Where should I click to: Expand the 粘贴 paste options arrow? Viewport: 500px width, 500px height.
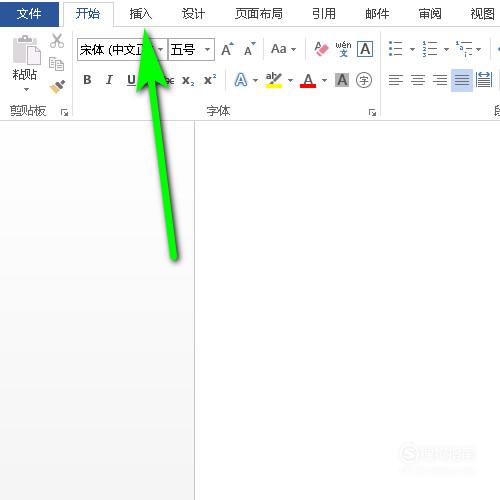(26, 89)
